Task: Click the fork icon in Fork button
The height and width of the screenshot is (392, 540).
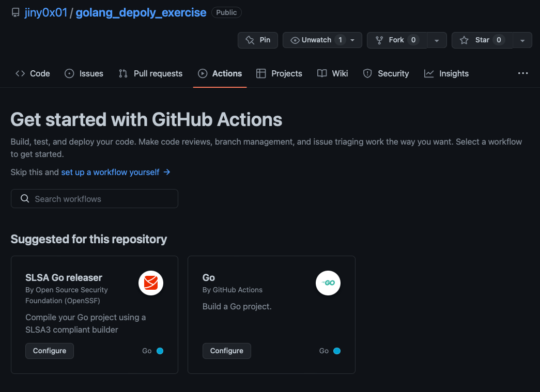Action: pos(379,40)
